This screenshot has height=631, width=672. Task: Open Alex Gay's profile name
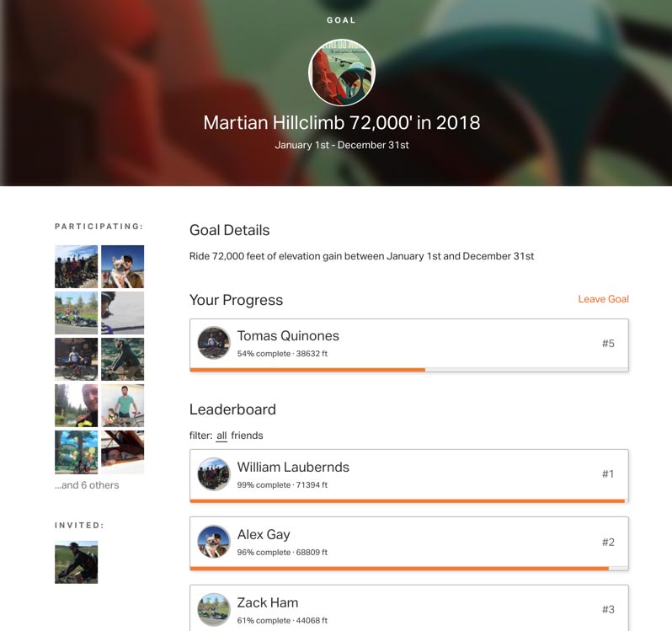[x=264, y=535]
